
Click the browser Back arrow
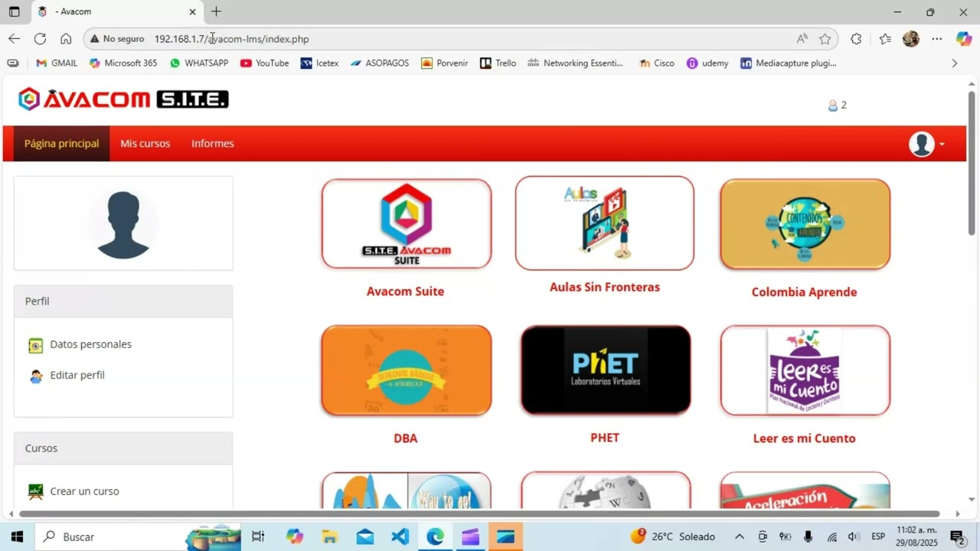[15, 38]
